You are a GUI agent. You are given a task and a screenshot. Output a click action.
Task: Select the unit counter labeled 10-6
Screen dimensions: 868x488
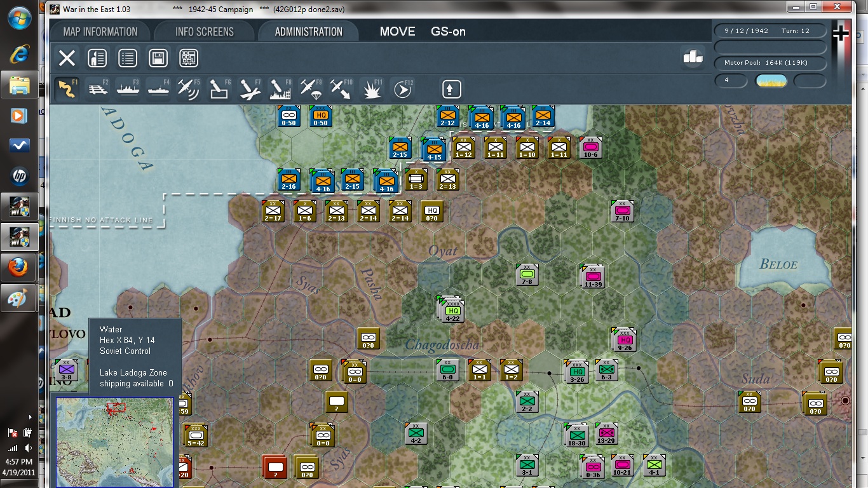(590, 147)
